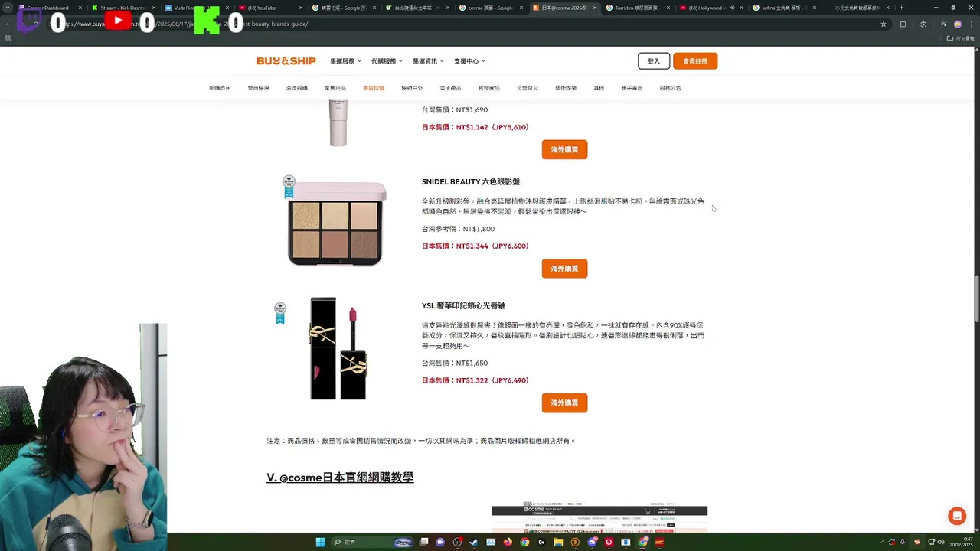
Task: Click the orange 會員註冊 button
Action: coord(695,61)
